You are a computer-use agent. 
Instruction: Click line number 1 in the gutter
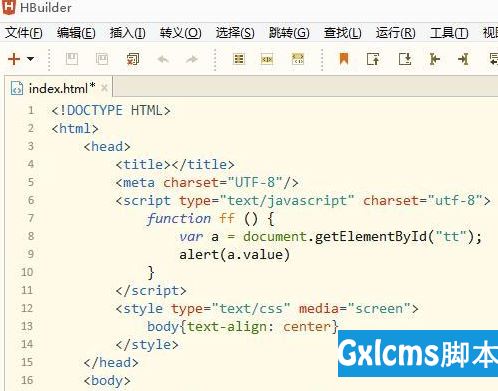click(31, 110)
